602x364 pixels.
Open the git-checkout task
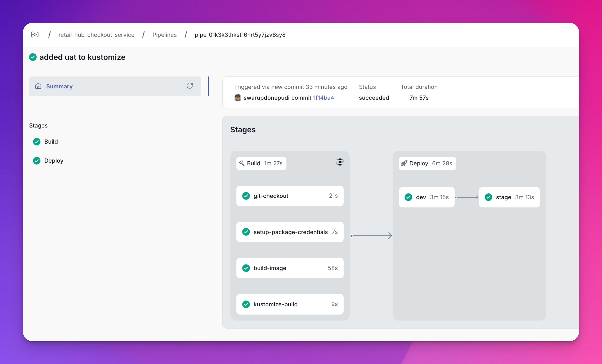pyautogui.click(x=290, y=196)
